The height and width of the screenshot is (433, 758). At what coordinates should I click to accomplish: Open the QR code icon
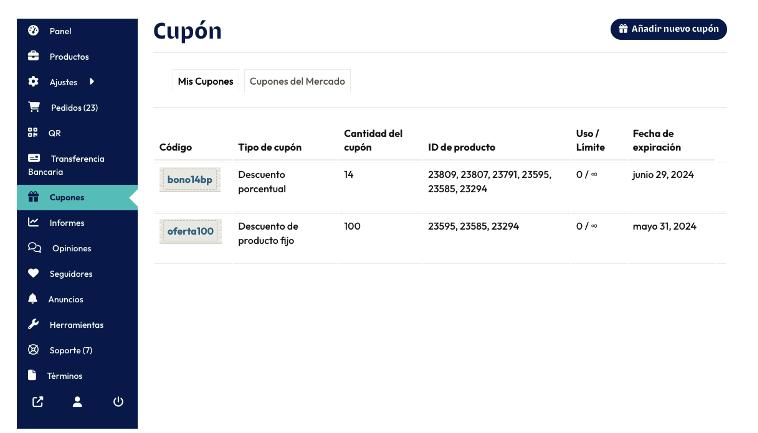point(32,132)
